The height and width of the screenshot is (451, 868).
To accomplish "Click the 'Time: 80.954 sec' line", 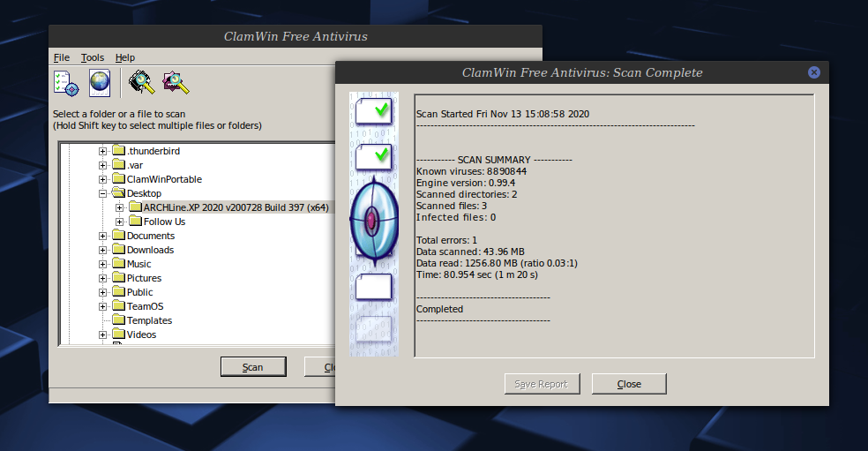I will (476, 274).
